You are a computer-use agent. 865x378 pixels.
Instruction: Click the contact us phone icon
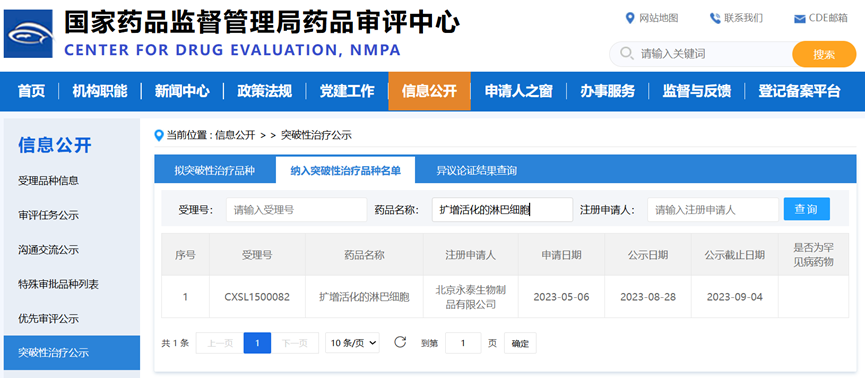pos(715,18)
